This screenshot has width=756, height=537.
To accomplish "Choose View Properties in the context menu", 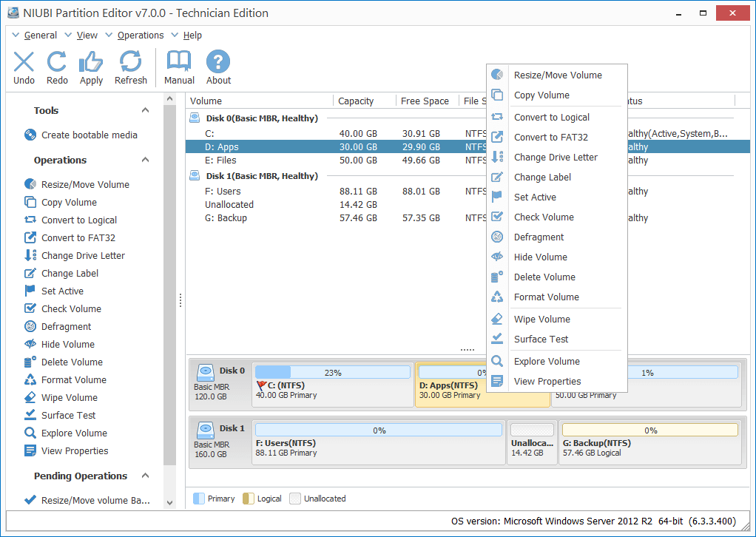I will click(x=557, y=381).
